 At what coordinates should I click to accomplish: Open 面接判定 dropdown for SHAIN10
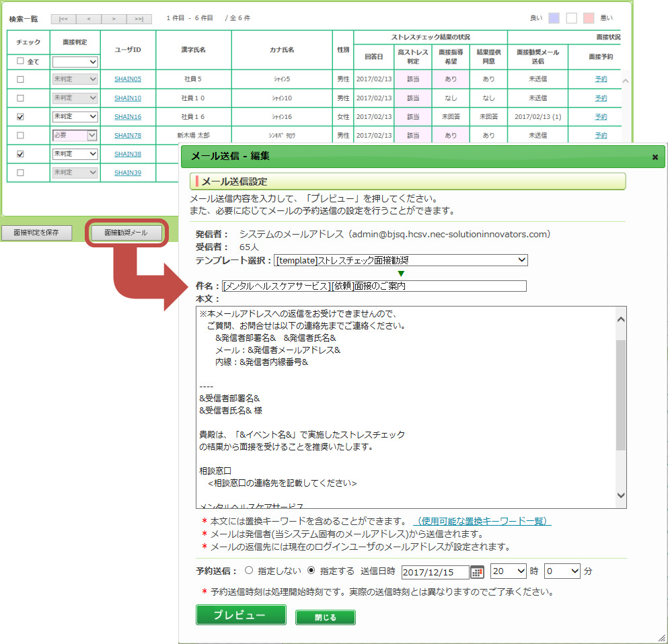[x=75, y=98]
